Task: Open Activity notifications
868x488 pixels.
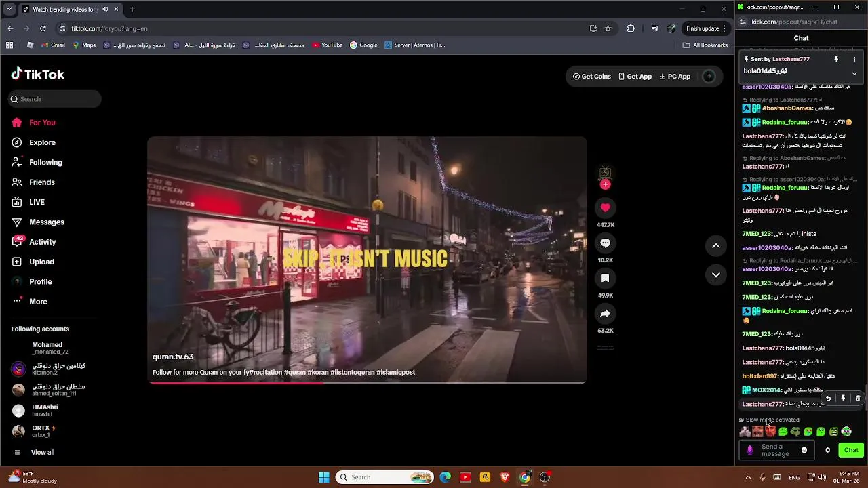Action: pos(33,242)
